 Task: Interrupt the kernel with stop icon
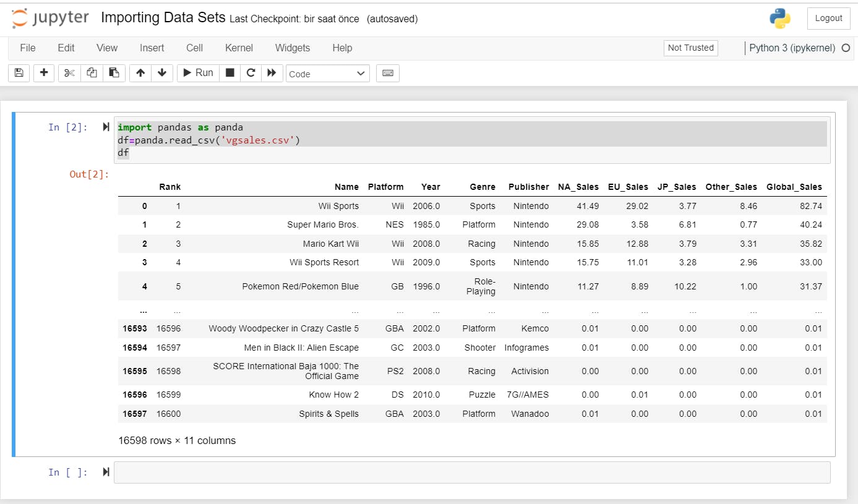coord(230,73)
